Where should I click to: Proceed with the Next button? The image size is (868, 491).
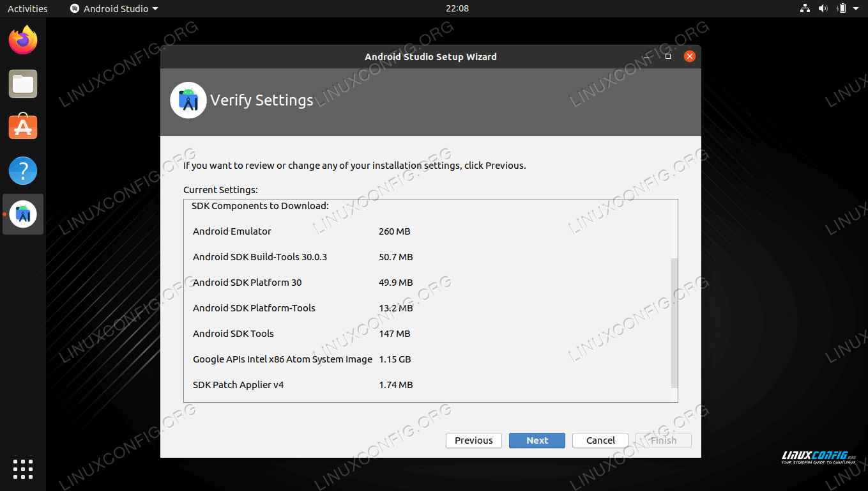[537, 440]
